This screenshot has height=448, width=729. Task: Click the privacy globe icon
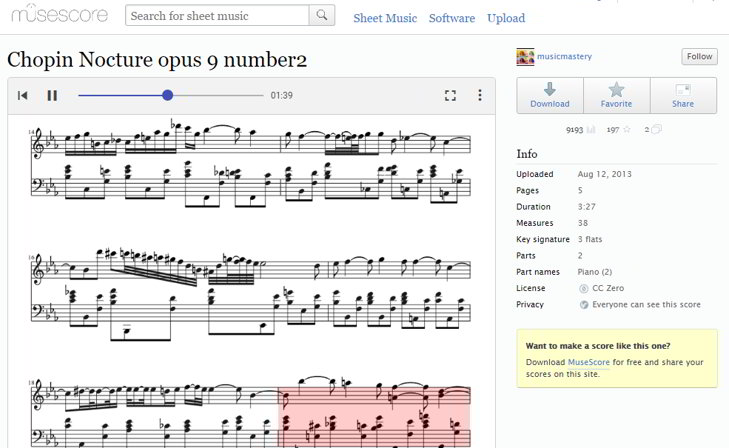point(584,305)
